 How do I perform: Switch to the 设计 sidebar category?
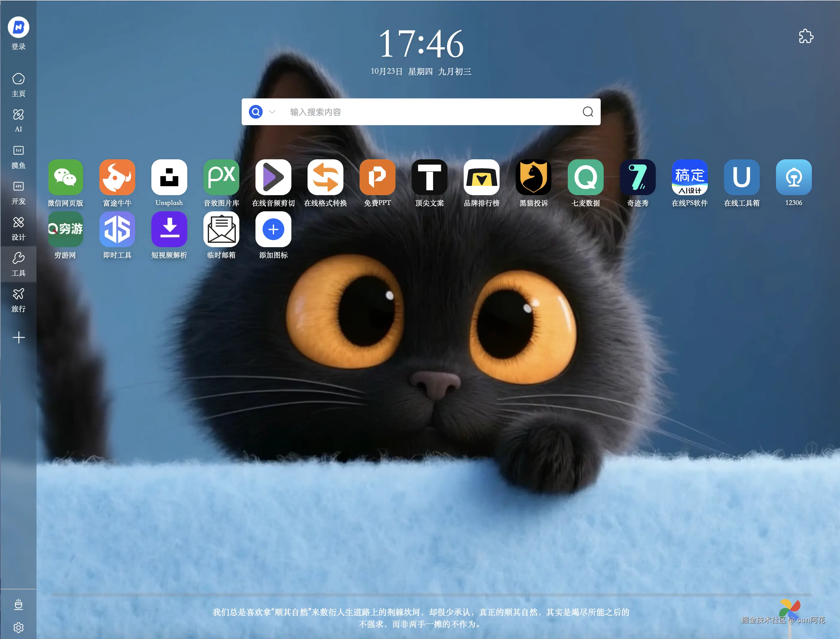(x=18, y=228)
